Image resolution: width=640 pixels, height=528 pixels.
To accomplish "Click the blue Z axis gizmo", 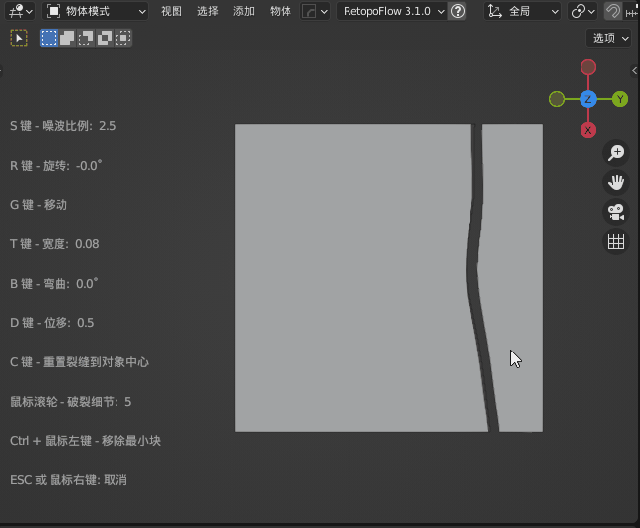I will click(588, 99).
